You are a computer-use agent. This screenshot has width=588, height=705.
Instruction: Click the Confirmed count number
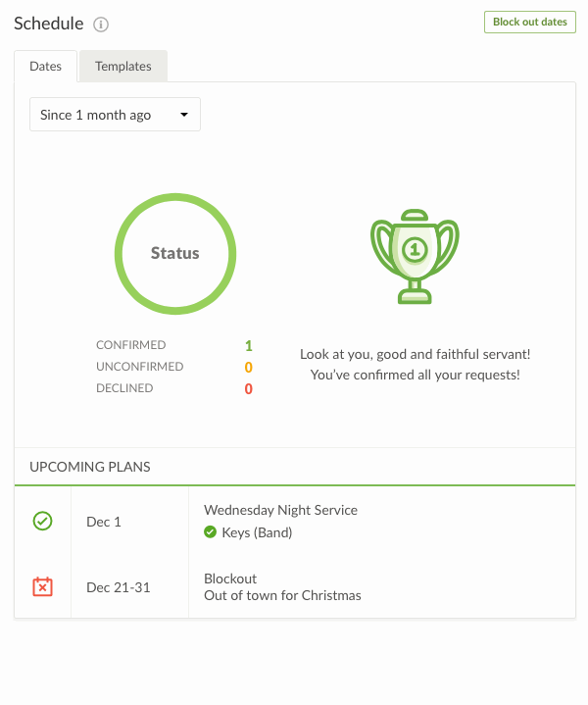[x=249, y=345]
